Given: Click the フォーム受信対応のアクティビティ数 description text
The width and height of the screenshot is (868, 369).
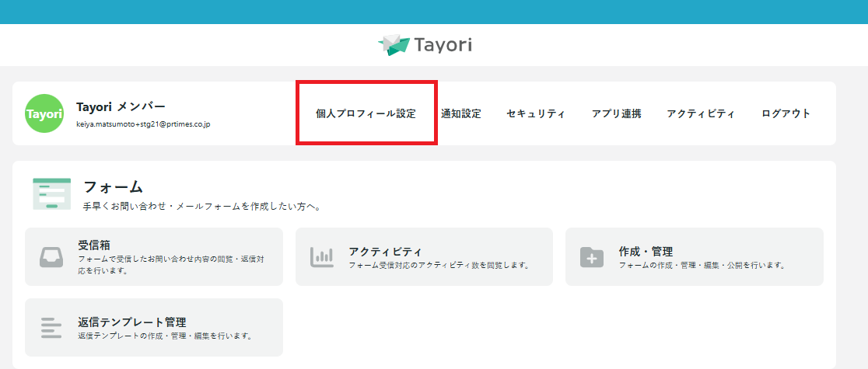Looking at the screenshot, I should point(439,265).
